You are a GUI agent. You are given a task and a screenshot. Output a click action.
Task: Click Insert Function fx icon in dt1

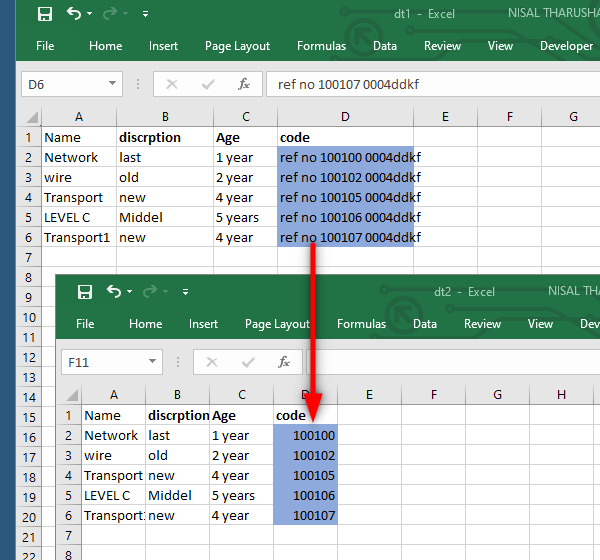coord(244,84)
